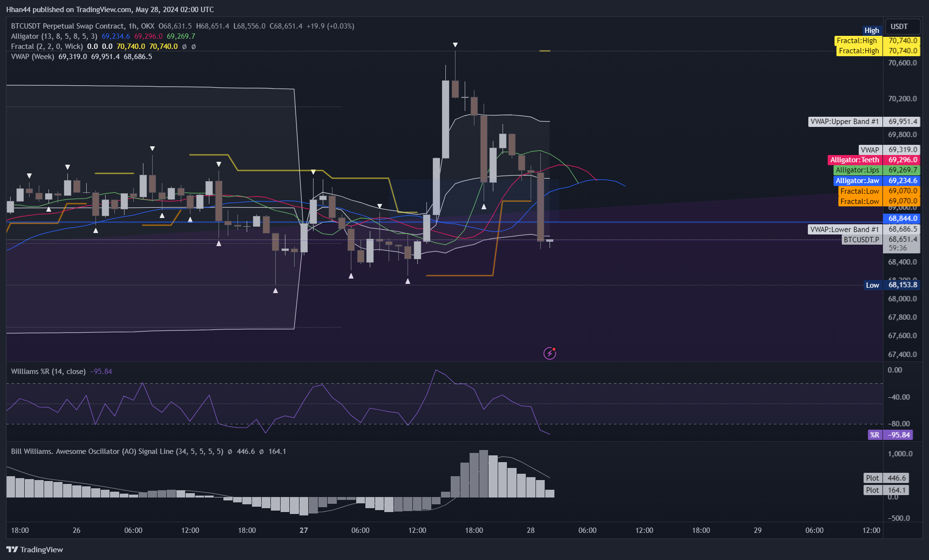Screen dimensions: 929x560
Task: Click 69,800.0 on the price axis
Action: pos(902,135)
